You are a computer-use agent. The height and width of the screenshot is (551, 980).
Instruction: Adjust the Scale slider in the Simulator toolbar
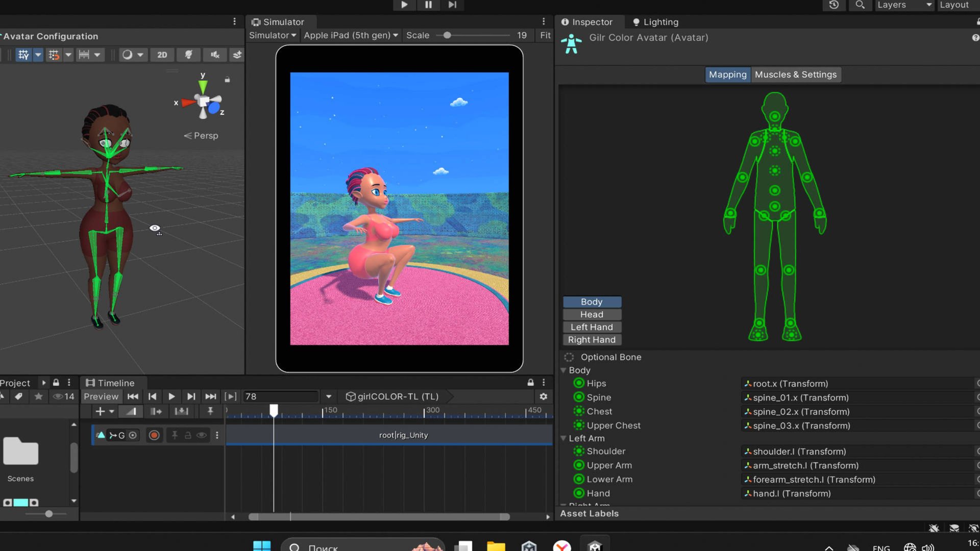click(x=448, y=35)
